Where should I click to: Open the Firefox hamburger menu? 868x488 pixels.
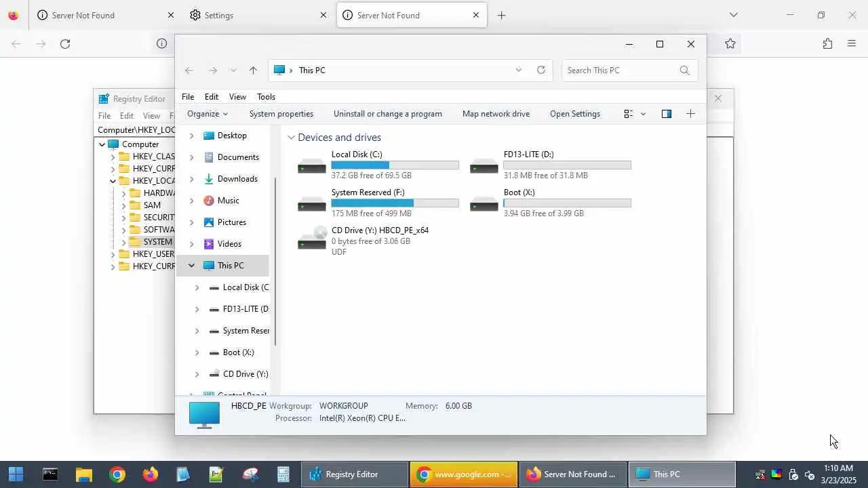click(852, 44)
